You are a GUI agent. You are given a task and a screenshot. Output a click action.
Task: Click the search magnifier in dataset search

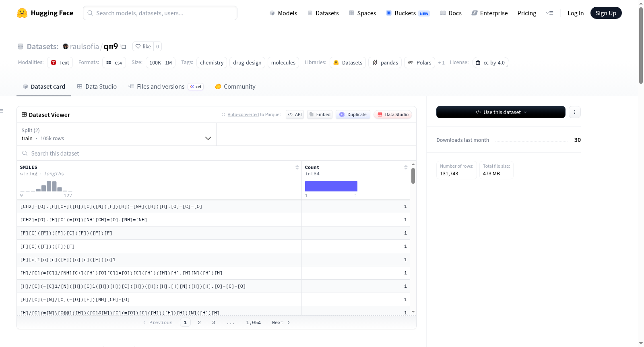click(25, 153)
